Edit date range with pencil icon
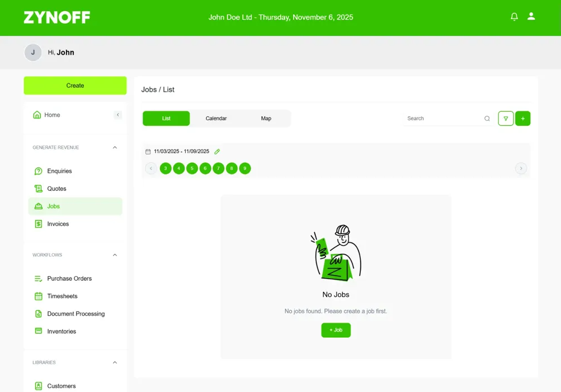The image size is (561, 392). click(217, 152)
